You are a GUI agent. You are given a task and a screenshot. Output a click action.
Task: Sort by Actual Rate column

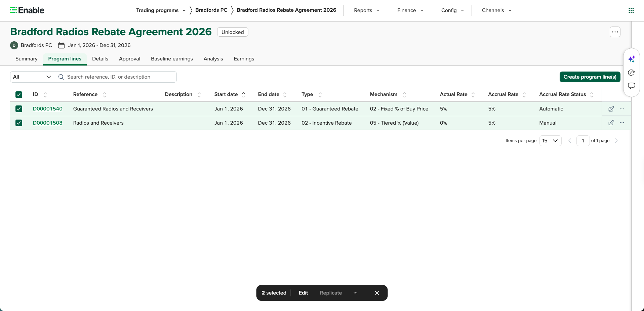473,95
